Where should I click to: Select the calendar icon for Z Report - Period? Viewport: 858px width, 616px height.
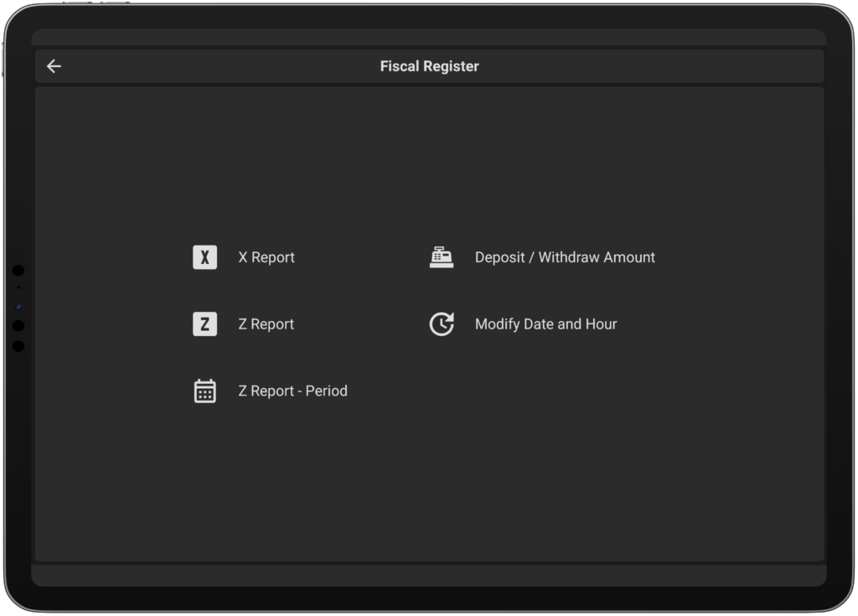click(204, 391)
